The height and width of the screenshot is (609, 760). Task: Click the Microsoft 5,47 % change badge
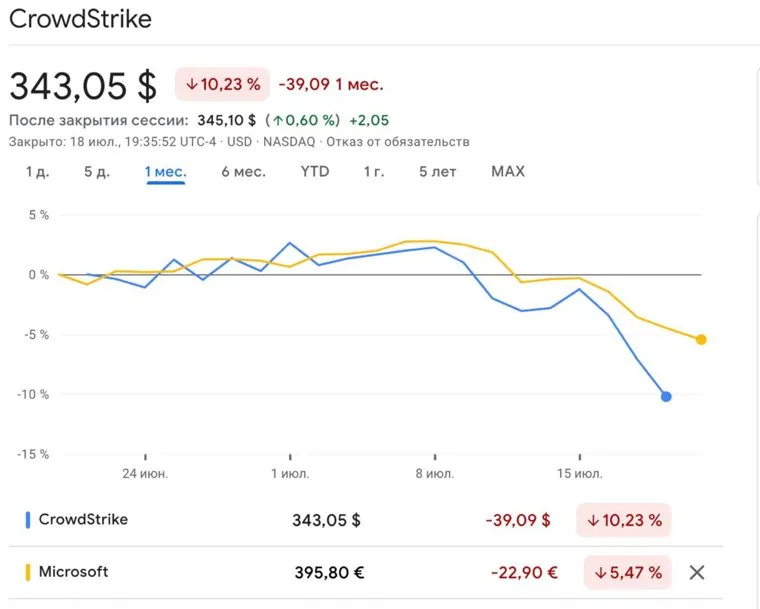click(627, 573)
